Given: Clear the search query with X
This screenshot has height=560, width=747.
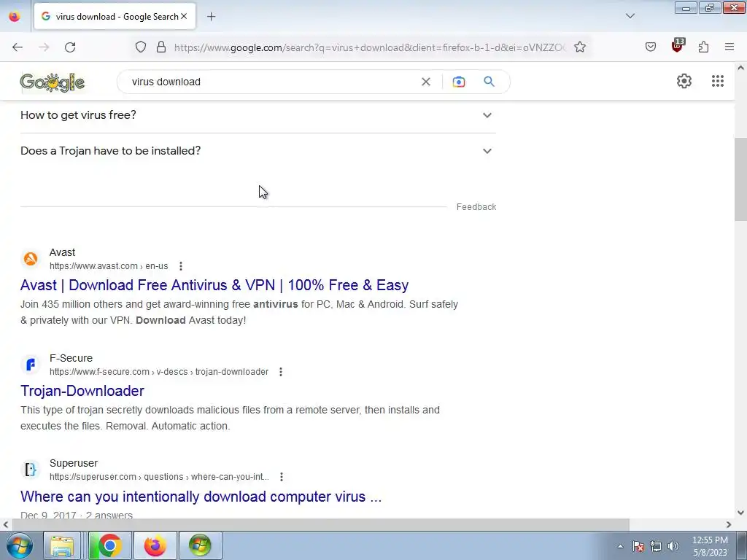Looking at the screenshot, I should 426,82.
